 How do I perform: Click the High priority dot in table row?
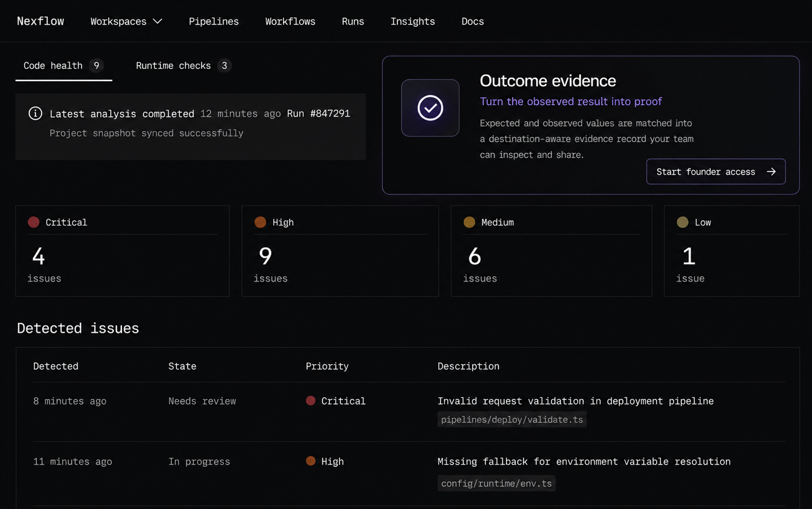pyautogui.click(x=310, y=461)
